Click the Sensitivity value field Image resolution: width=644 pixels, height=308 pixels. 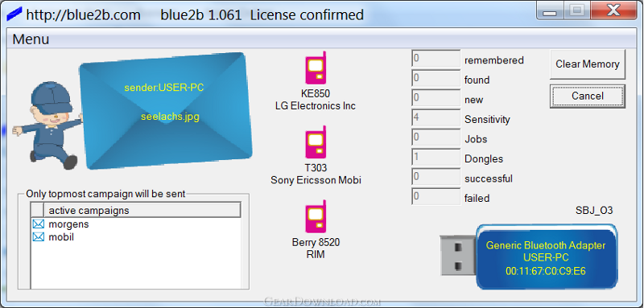pyautogui.click(x=436, y=117)
